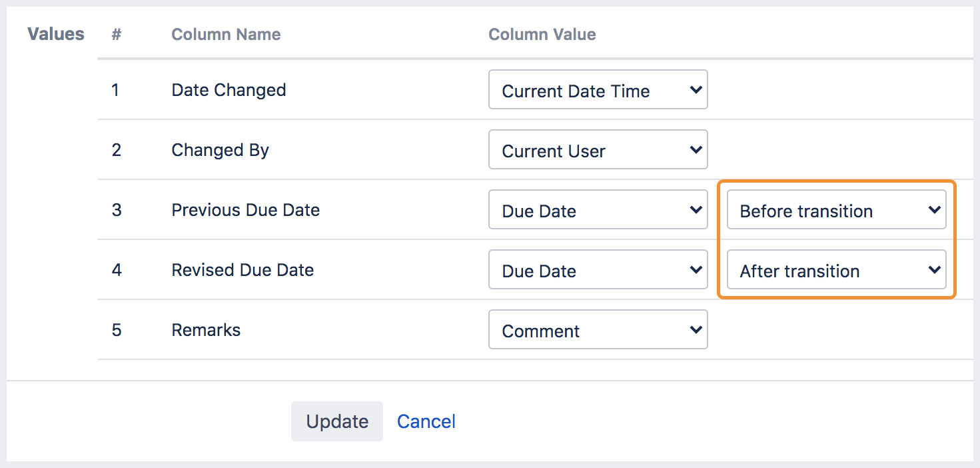980x468 pixels.
Task: Cancel the changes via Cancel link
Action: click(x=426, y=421)
